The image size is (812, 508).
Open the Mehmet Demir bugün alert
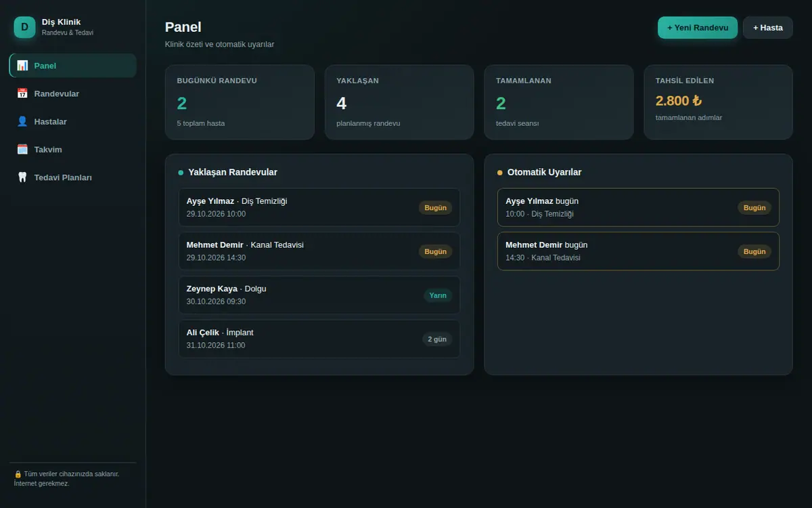click(x=638, y=251)
